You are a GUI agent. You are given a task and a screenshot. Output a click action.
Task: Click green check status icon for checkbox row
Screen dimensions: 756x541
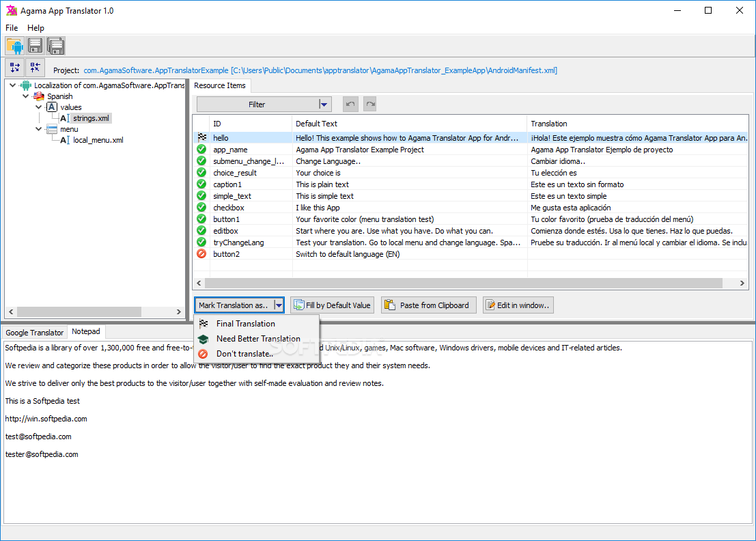coord(201,207)
